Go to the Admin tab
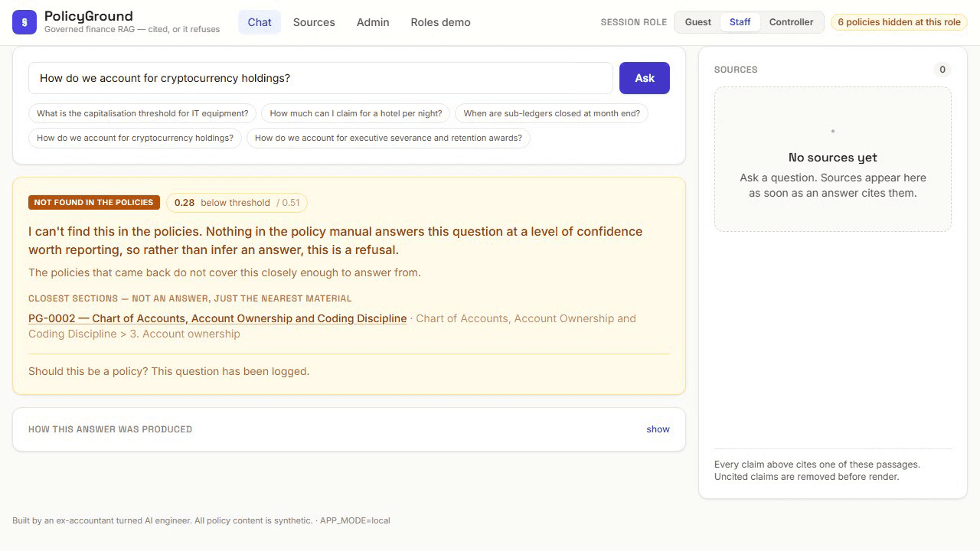 pos(373,22)
